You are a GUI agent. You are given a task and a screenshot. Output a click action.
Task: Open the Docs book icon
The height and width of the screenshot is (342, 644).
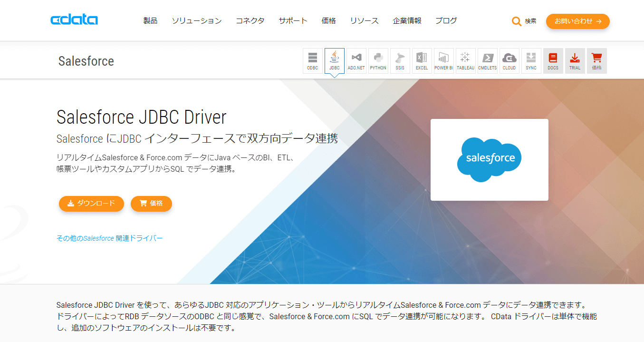(x=553, y=61)
